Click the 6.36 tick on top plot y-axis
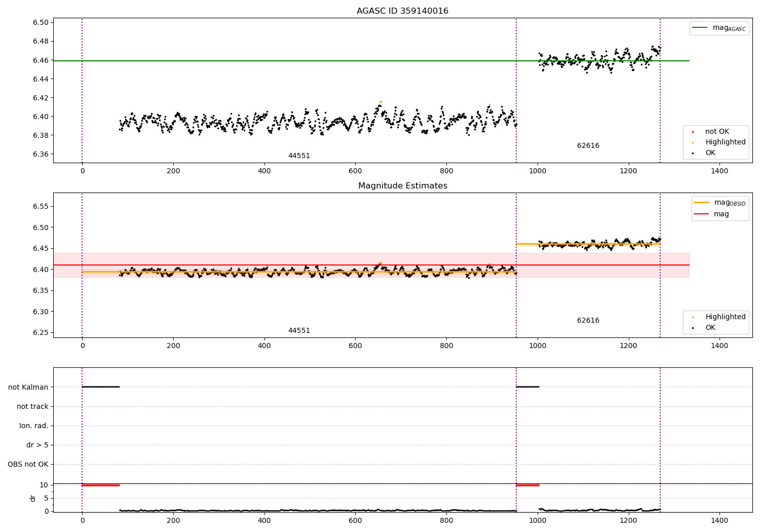 tap(41, 155)
